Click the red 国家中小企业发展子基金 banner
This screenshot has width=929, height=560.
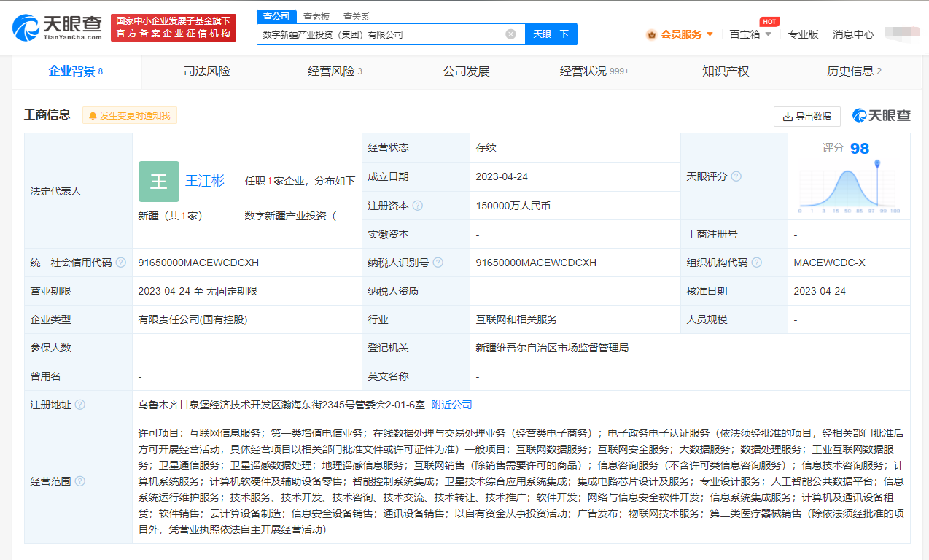[174, 28]
